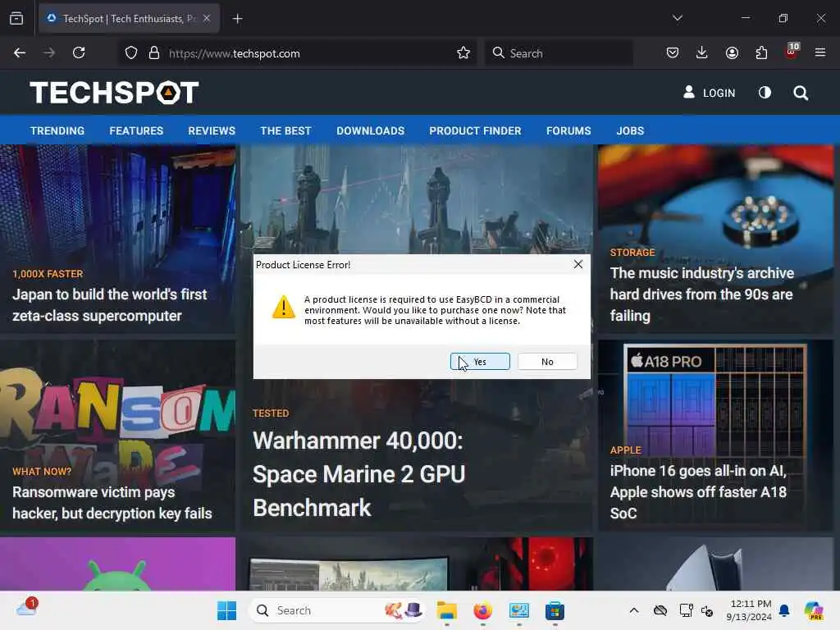Open Warhammer 40,000 Space Marine 2 benchmark
840x630 pixels.
359,474
